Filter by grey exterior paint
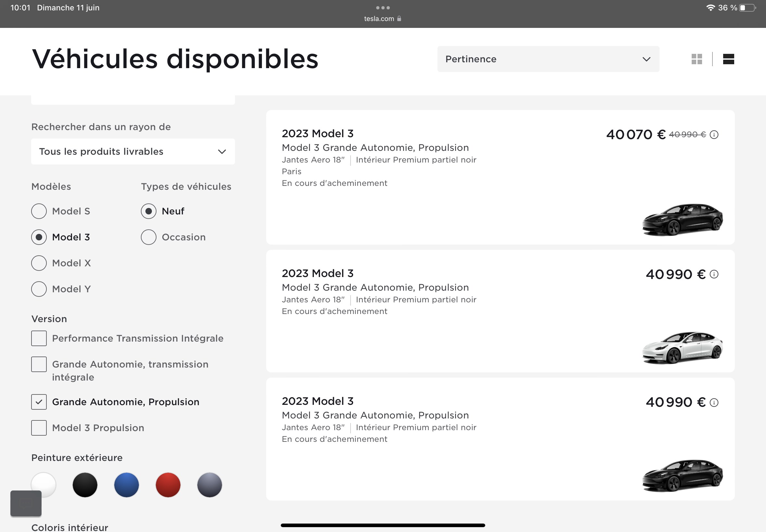766x532 pixels. pos(210,485)
